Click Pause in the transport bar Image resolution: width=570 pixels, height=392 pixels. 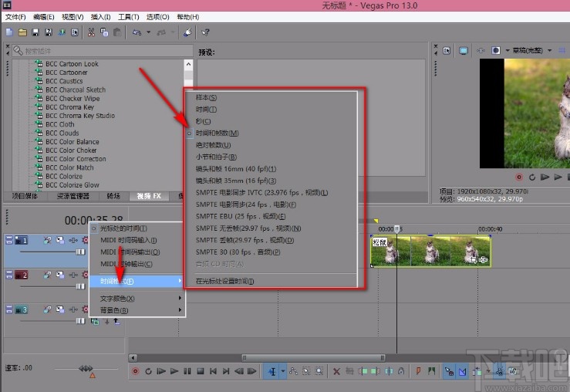point(187,371)
